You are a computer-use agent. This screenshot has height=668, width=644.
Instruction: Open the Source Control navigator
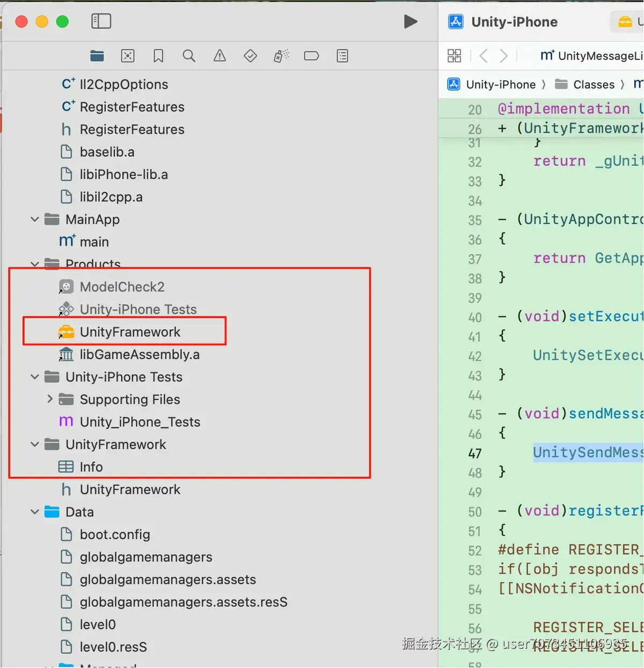pos(128,56)
